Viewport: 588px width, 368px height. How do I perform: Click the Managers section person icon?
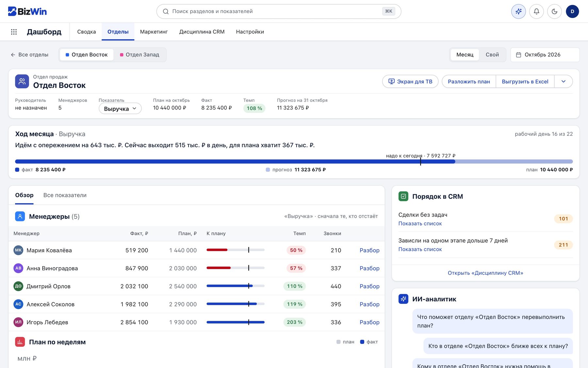20,216
